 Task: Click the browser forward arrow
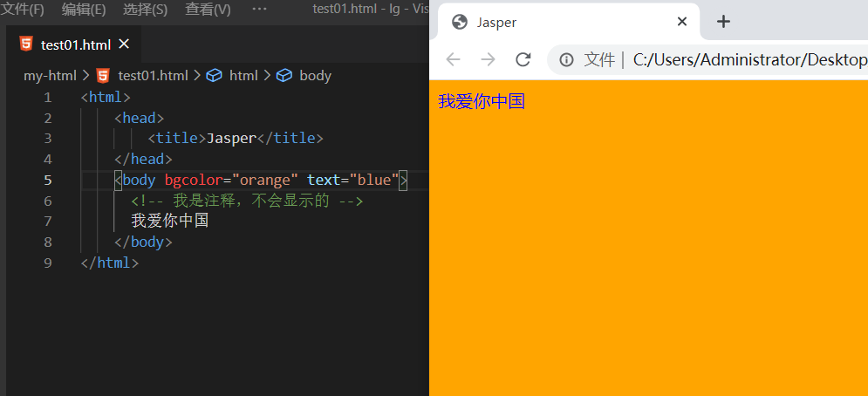pos(488,59)
